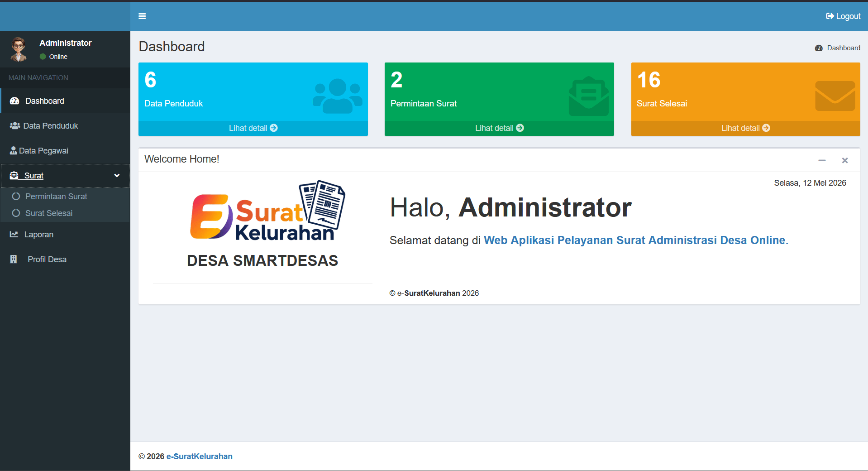Click the envelope icon beside Surat menu
Viewport: 868px width, 471px height.
pyautogui.click(x=14, y=175)
